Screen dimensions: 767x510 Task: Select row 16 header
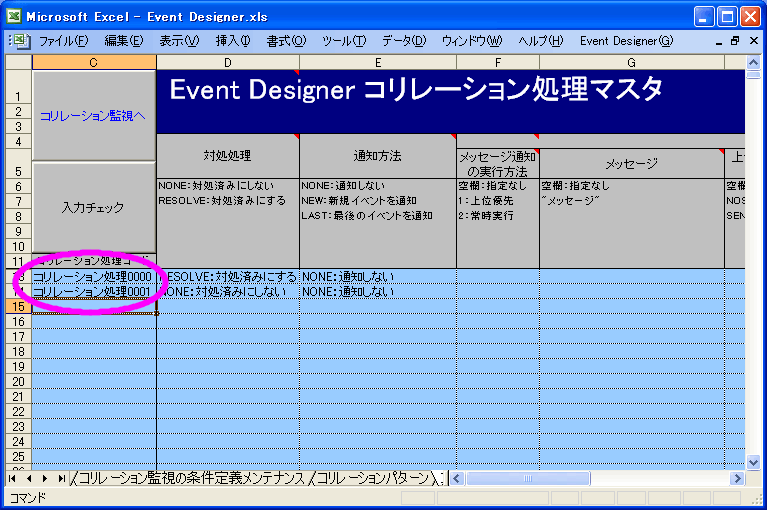point(19,321)
